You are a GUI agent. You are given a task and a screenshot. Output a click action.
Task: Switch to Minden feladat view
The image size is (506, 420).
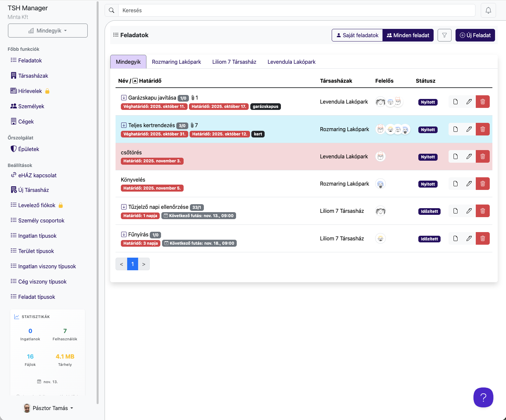(x=408, y=35)
